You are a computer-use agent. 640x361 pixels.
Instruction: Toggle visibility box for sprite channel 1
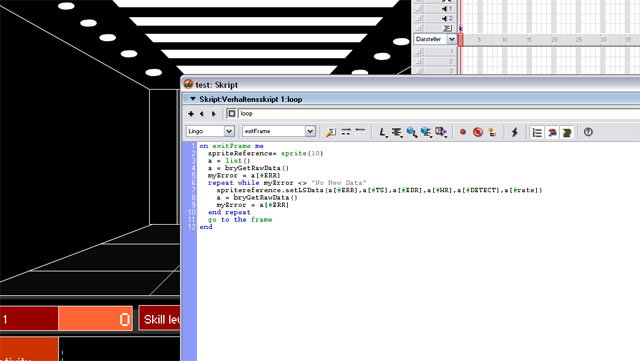(418, 51)
